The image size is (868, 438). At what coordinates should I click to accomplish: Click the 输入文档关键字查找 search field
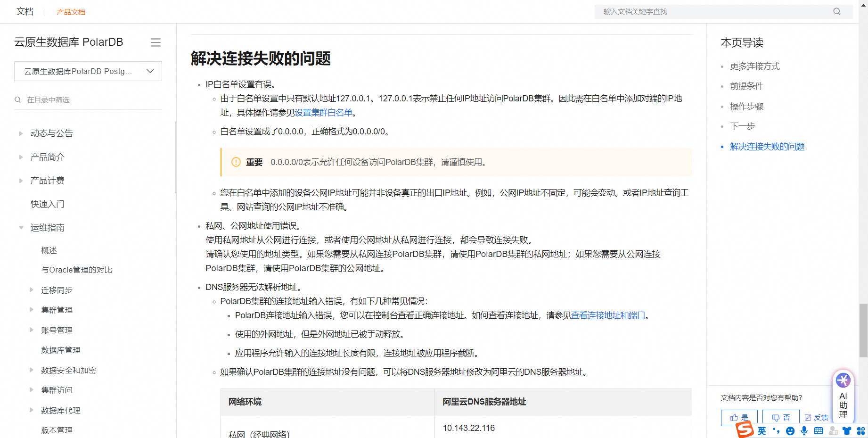pyautogui.click(x=724, y=11)
